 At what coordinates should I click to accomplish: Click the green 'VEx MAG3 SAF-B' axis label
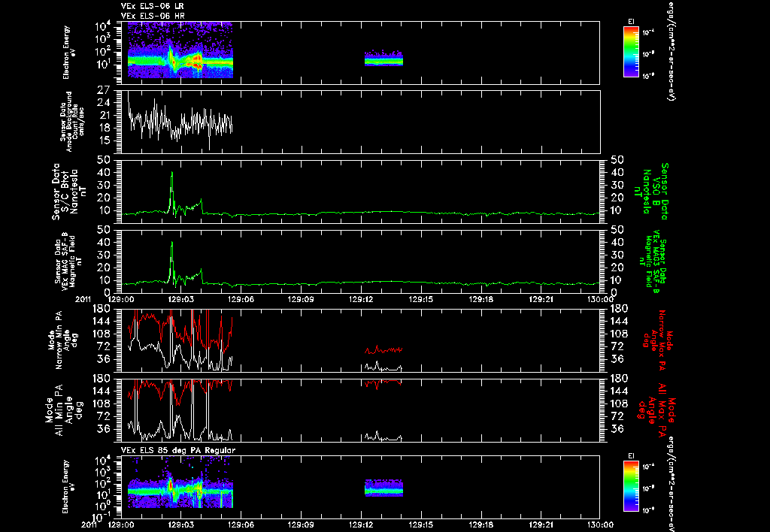655,262
